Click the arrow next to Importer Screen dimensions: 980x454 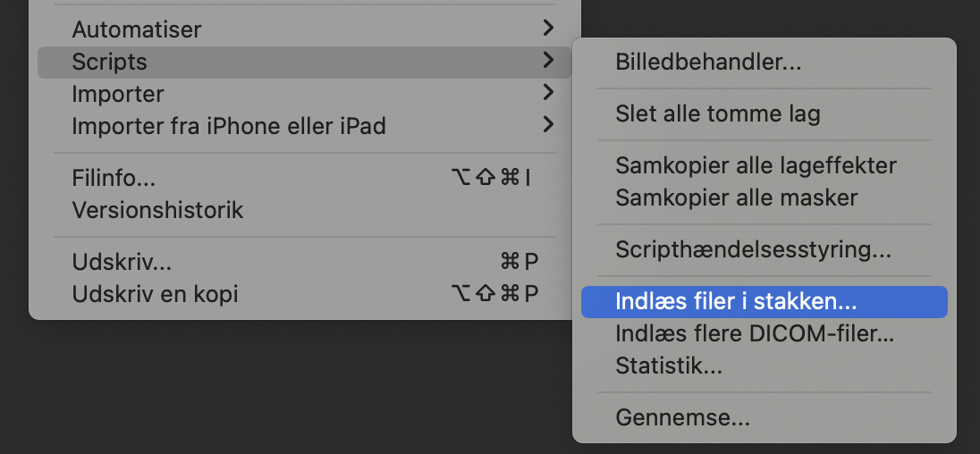[x=548, y=94]
